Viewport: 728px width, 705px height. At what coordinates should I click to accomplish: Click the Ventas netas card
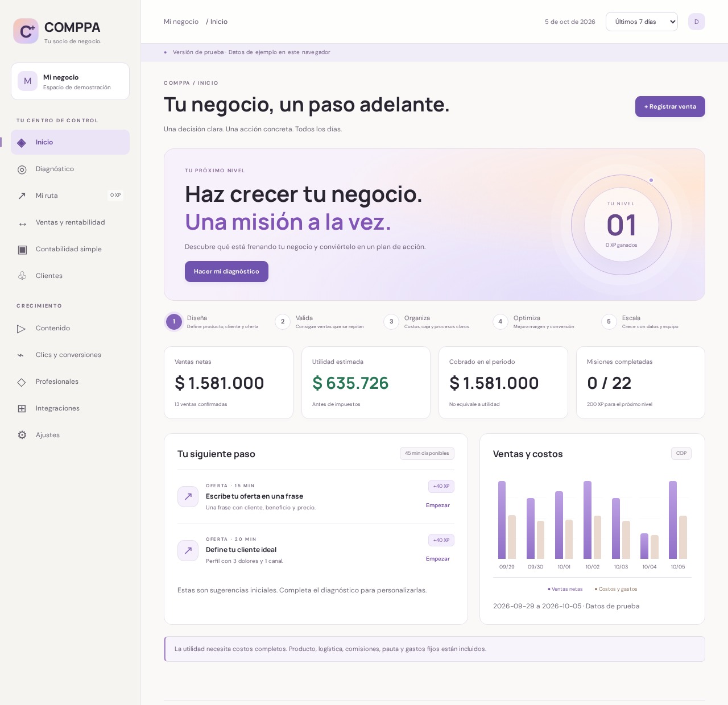click(229, 383)
